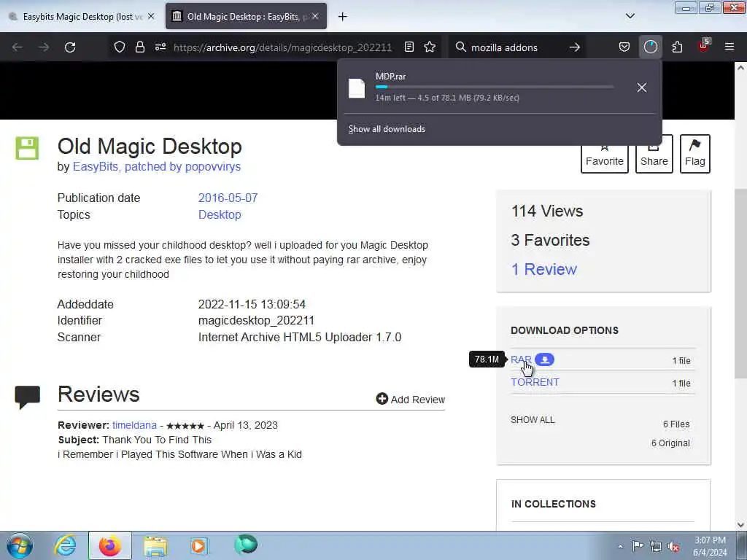The image size is (747, 560).
Task: Cancel the MDP.rar download
Action: coord(642,87)
